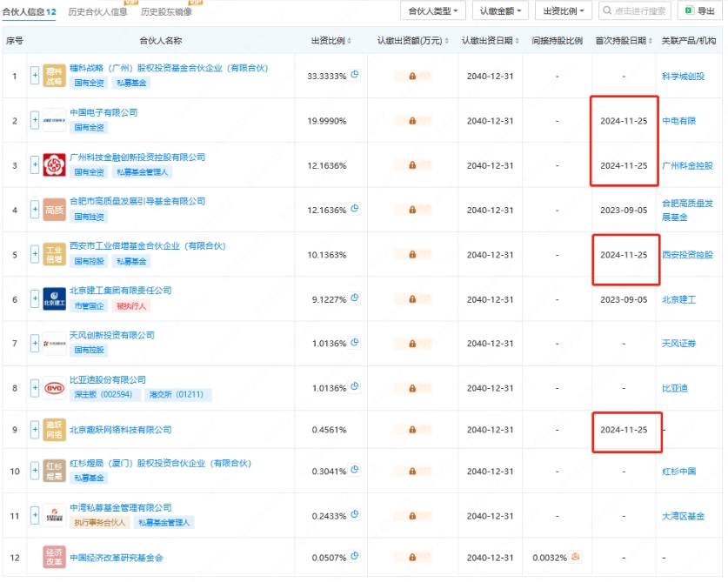The image size is (728, 582).
Task: Click the pie chart icon beside 0.2433%
Action: point(355,515)
